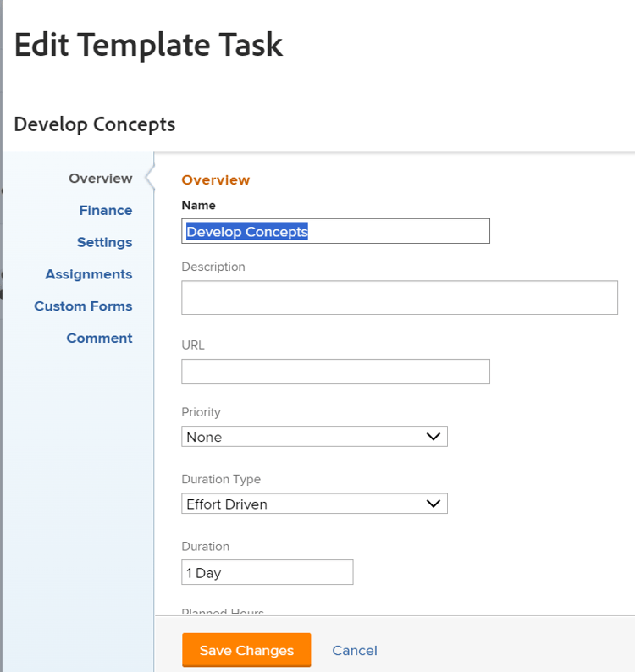Switch to the Finance tab
Screen dimensions: 635x672
point(106,211)
